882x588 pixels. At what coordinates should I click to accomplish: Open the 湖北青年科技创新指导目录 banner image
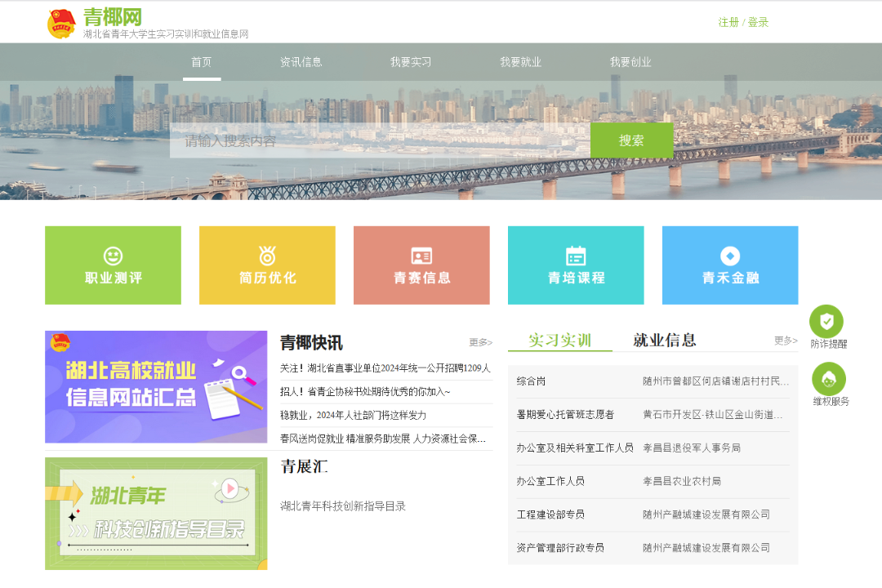[156, 513]
